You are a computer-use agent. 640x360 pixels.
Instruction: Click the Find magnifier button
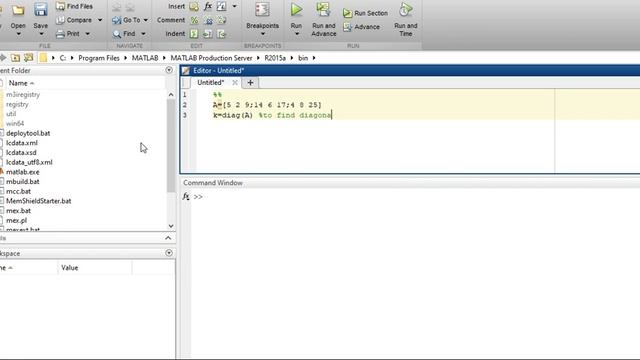click(x=124, y=33)
